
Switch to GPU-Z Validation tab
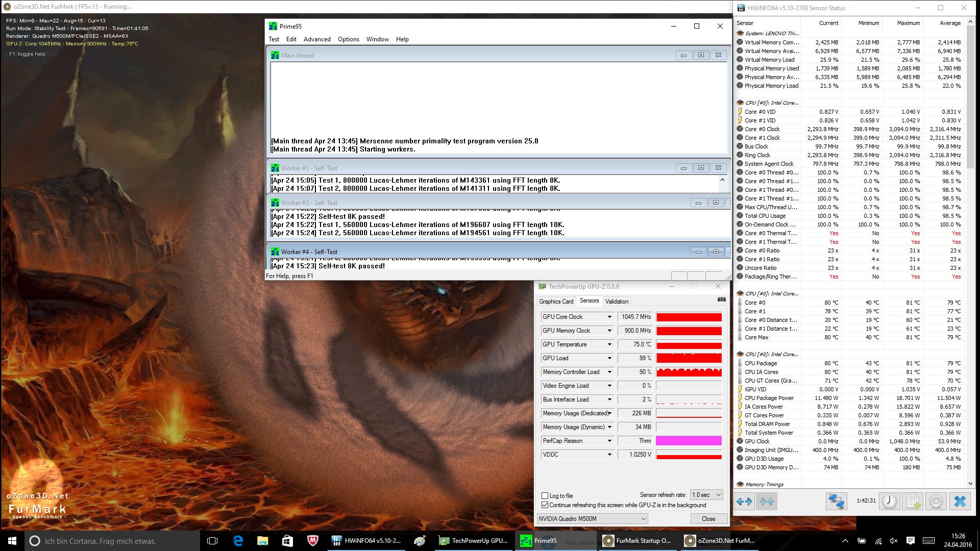coord(617,302)
